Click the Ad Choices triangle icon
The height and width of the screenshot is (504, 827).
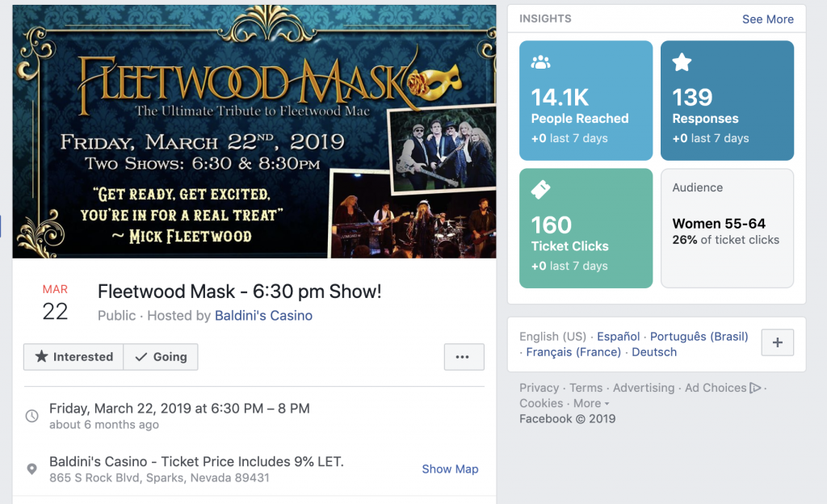755,388
